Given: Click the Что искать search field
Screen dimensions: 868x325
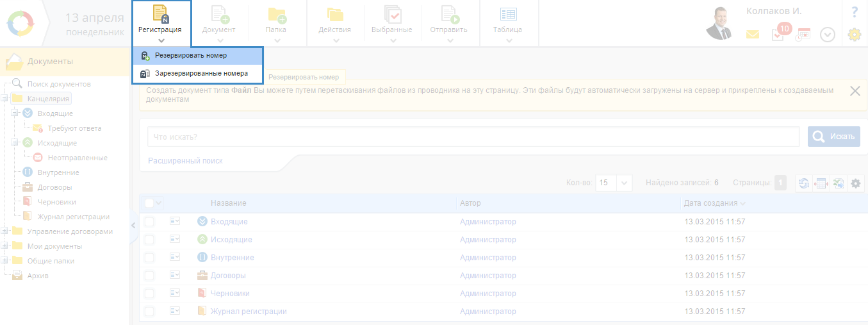Looking at the screenshot, I should [473, 137].
